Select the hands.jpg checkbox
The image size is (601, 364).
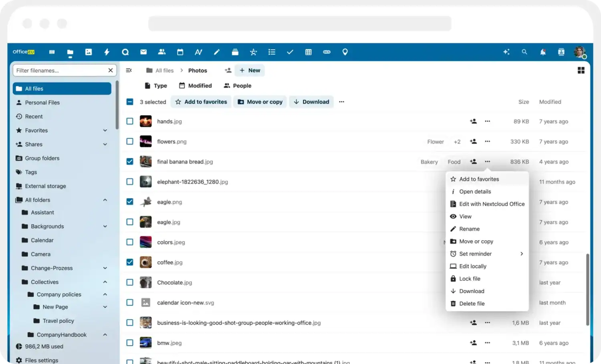[x=130, y=121]
